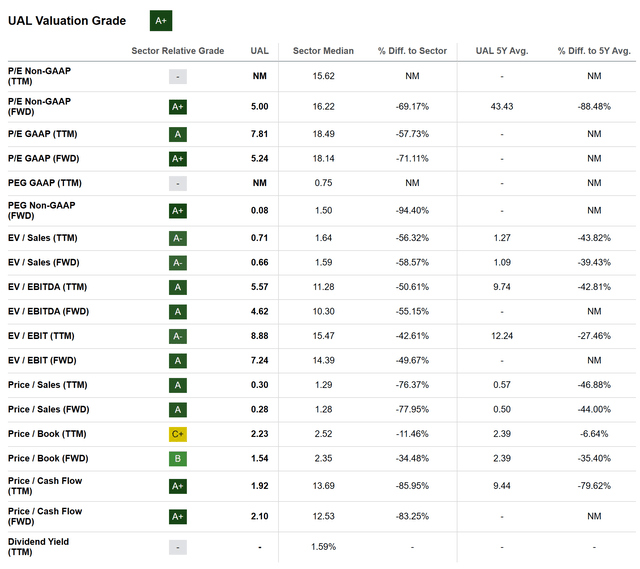The image size is (640, 569).
Task: Select the Price / Book (TTM) row label
Action: point(47,434)
